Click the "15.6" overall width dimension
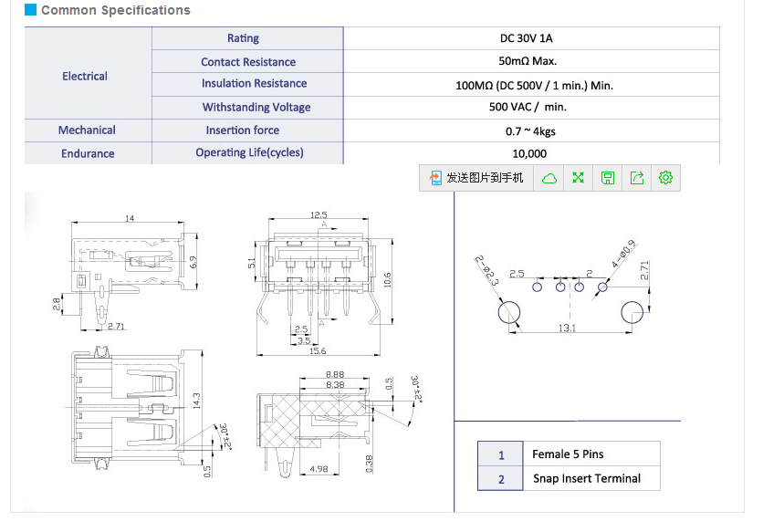The width and height of the screenshot is (763, 532). click(318, 351)
